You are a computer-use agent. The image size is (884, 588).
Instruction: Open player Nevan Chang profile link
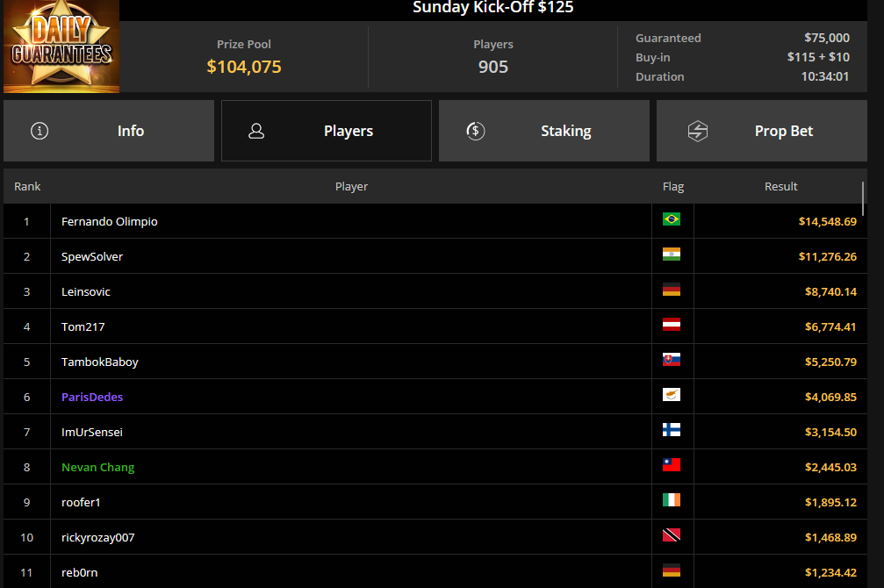pos(98,467)
